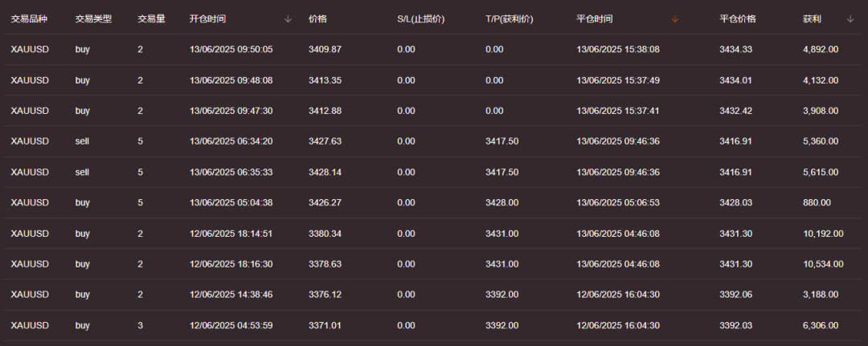Click open price 3427.63
Screen dimensions: 868x346
click(x=325, y=141)
